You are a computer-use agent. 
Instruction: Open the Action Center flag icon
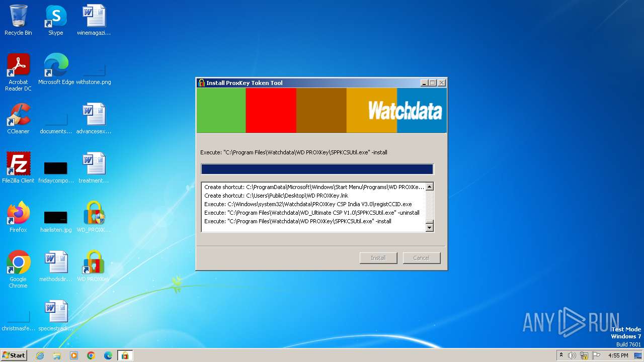[x=596, y=355]
